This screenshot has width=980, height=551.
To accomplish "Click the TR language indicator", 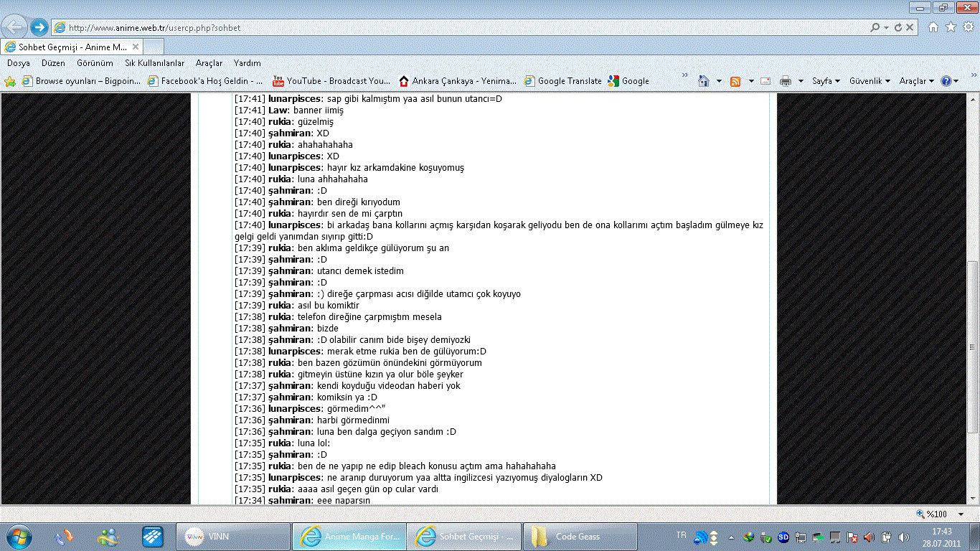I will tap(681, 534).
